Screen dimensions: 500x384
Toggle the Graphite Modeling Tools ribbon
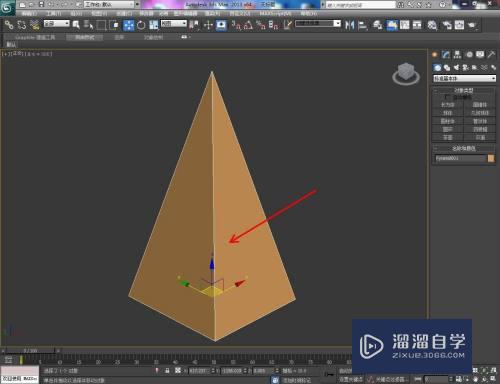tap(392, 25)
